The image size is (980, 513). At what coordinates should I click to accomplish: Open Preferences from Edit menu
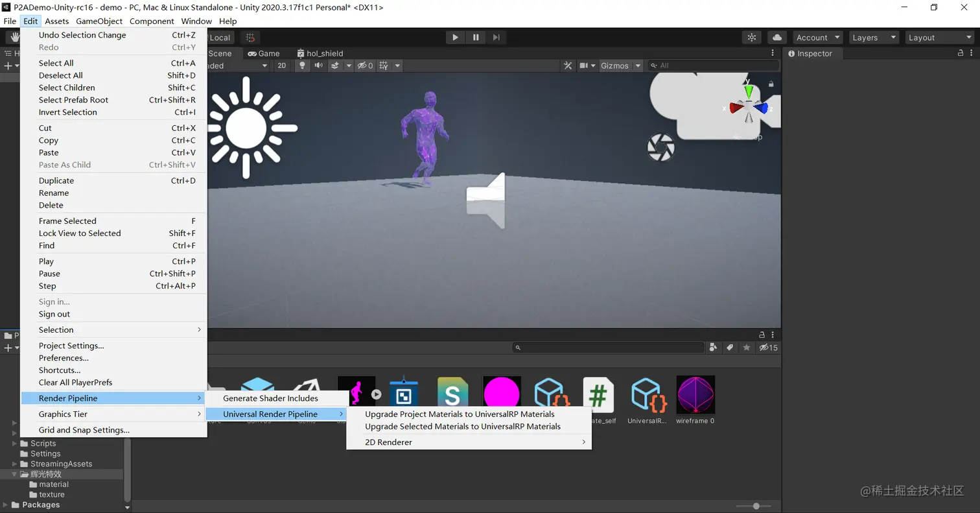click(113, 358)
